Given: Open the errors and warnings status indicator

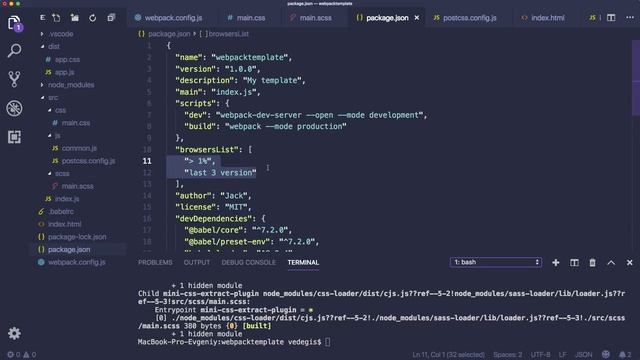Looking at the screenshot, I should (x=22, y=355).
